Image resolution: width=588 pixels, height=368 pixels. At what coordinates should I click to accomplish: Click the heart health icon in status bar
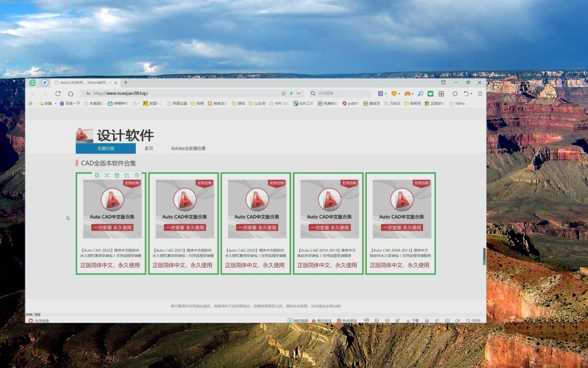tap(387, 321)
